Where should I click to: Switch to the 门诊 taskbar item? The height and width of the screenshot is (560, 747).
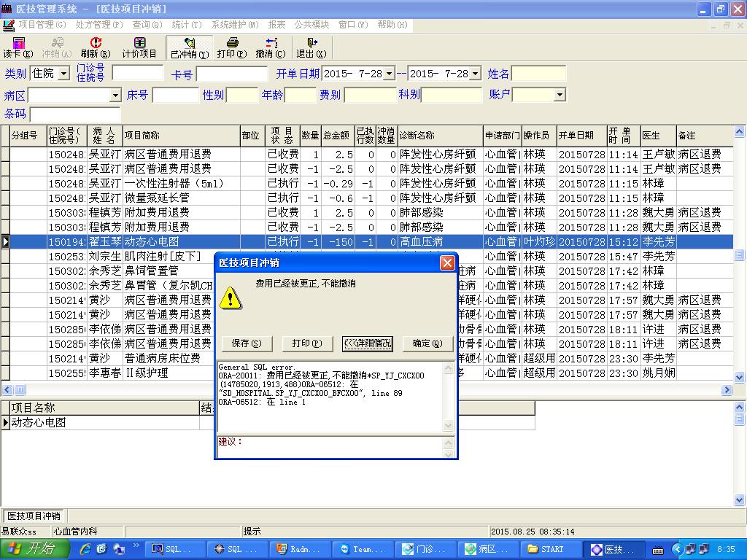click(426, 549)
